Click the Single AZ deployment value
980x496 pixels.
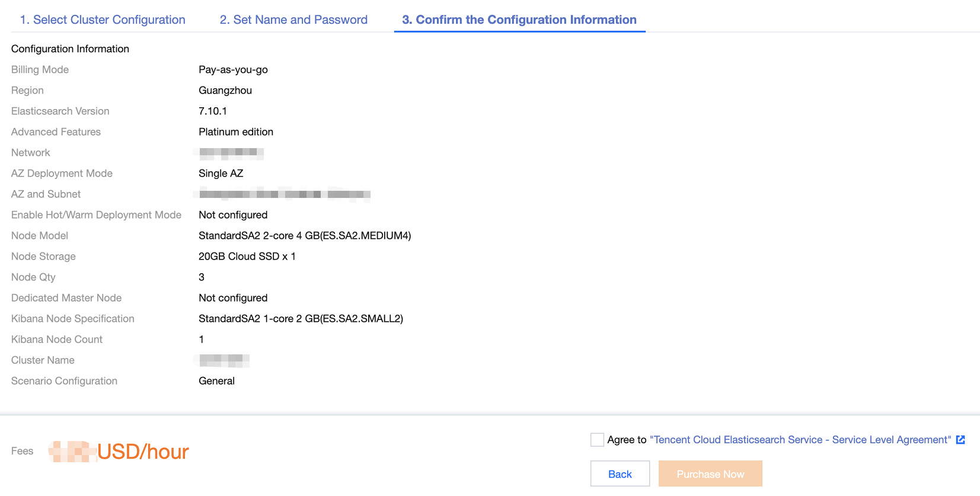click(x=221, y=174)
